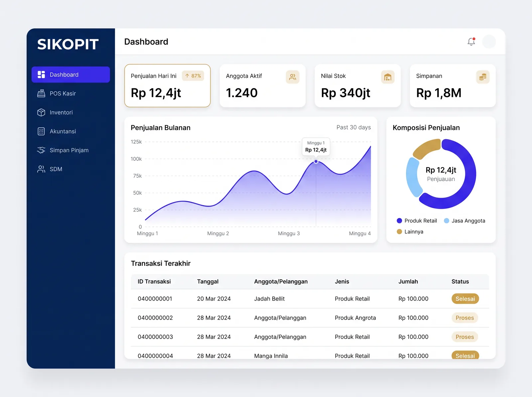Select the Penjualan Hari Ini card
The width and height of the screenshot is (532, 397).
pyautogui.click(x=167, y=86)
